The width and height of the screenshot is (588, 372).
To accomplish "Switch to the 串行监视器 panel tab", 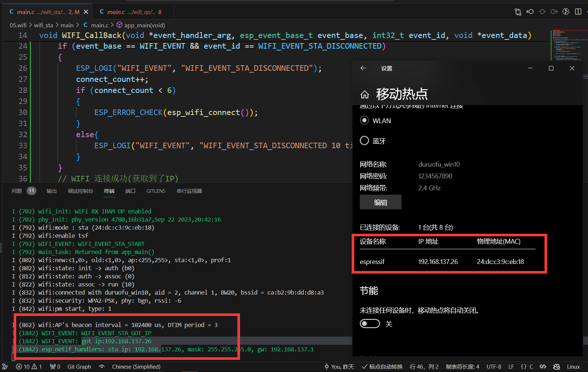I will point(189,191).
